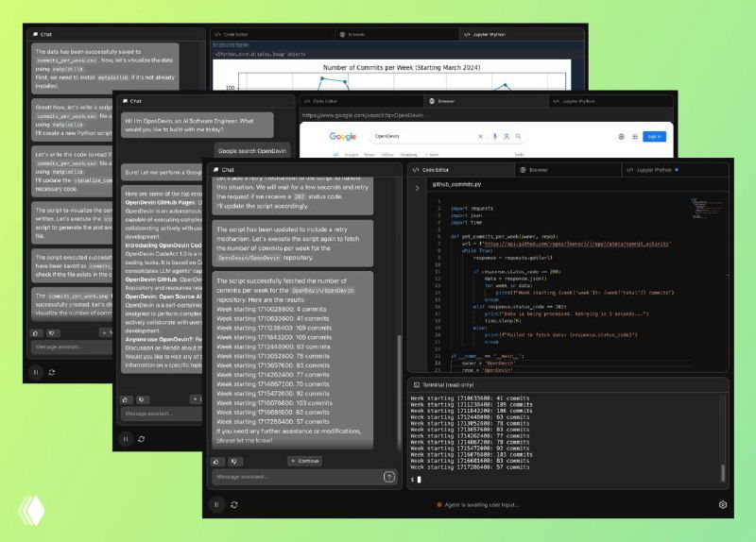Open the api.github.com URL in the code
This screenshot has height=542, width=756.
577,244
